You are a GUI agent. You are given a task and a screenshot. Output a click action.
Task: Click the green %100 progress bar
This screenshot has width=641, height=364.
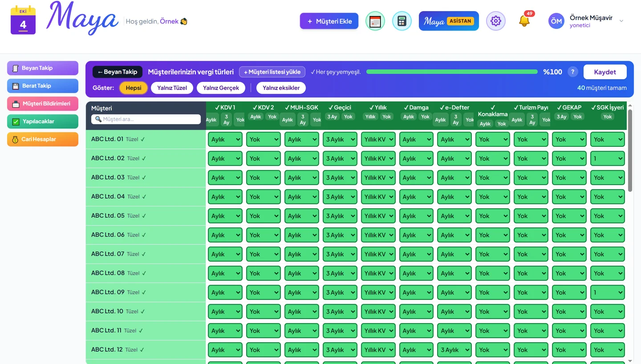tap(452, 72)
